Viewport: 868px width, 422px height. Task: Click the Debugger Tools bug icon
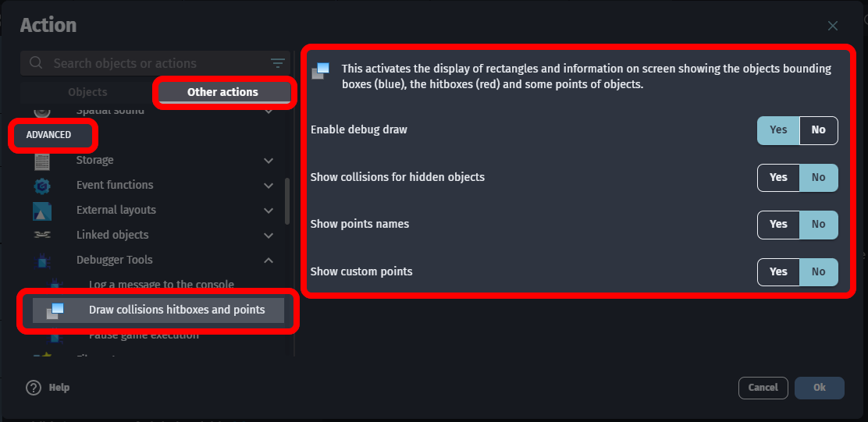click(x=42, y=260)
